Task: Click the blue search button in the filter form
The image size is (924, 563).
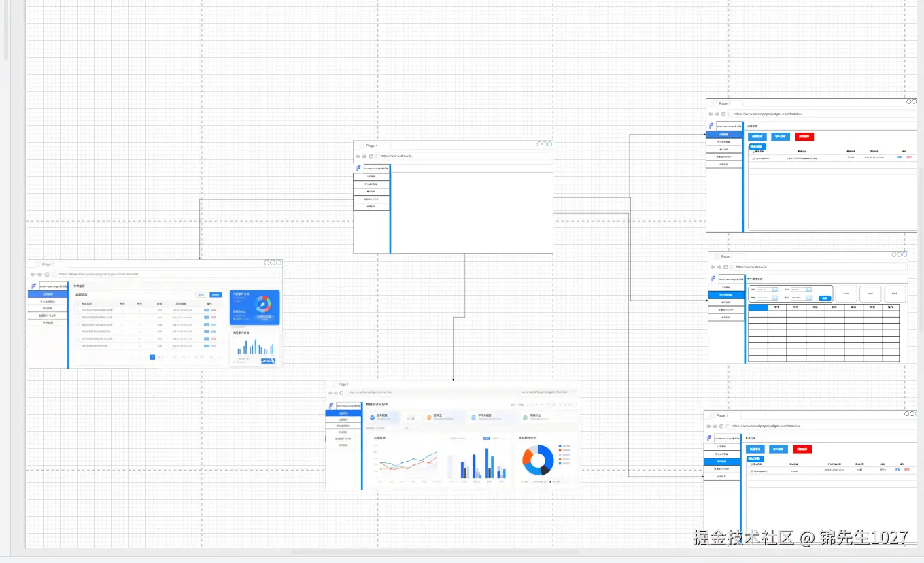Action: click(824, 298)
